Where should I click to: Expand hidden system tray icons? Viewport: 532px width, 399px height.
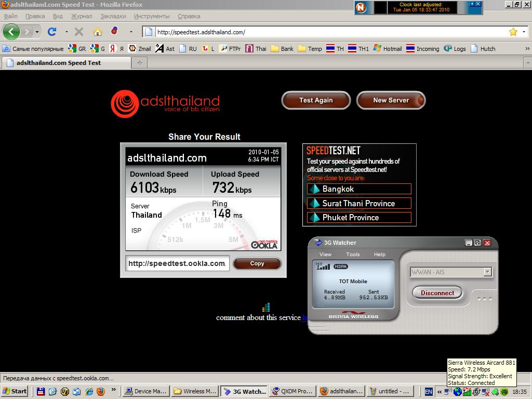[440, 392]
